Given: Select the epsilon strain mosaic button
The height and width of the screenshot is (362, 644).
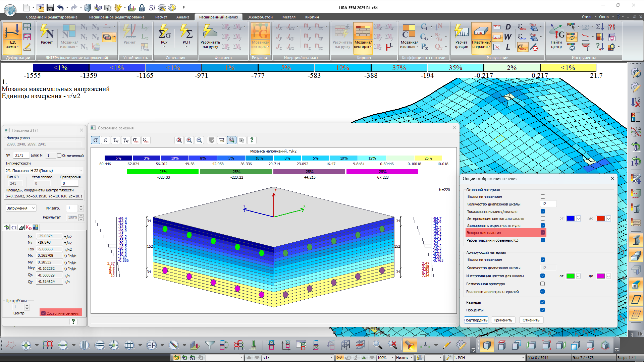Looking at the screenshot, I should [106, 140].
